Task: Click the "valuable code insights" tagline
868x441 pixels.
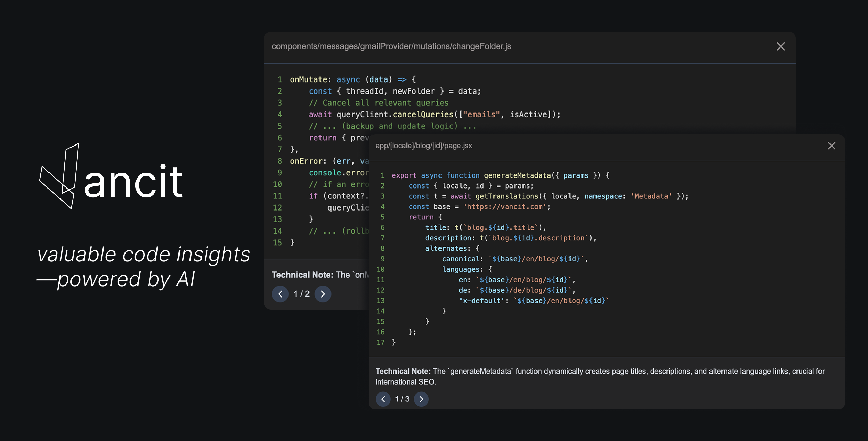Action: point(143,255)
